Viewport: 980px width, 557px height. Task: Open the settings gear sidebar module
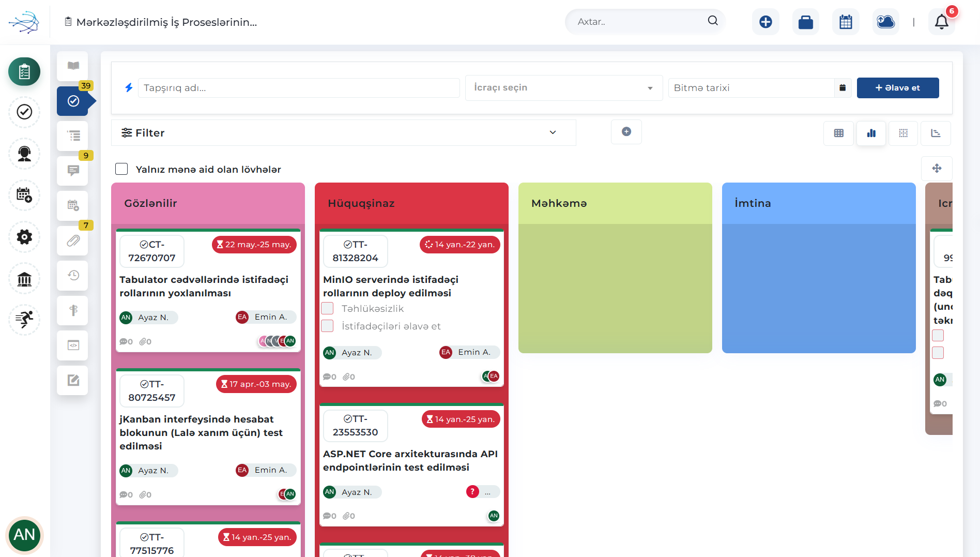tap(24, 237)
